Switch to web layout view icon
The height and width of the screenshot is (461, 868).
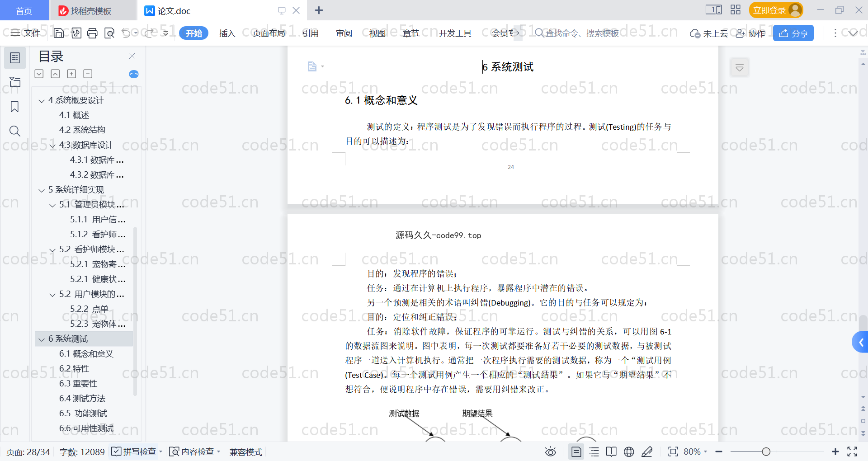click(629, 452)
